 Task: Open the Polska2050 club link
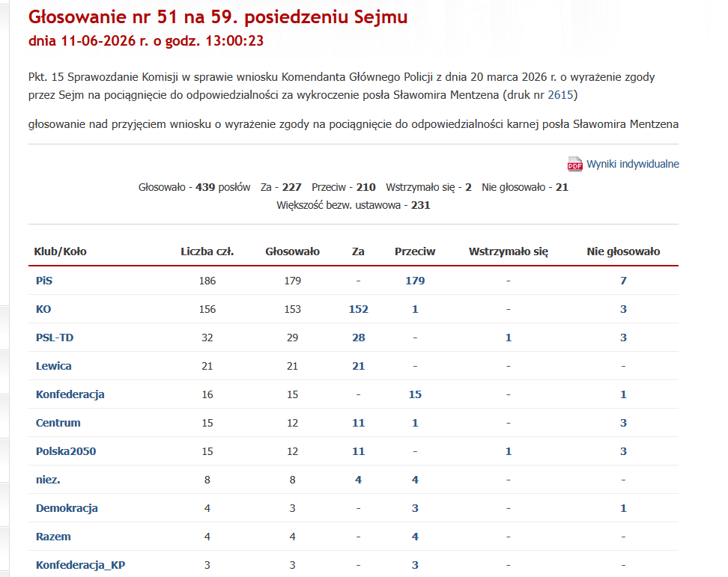click(66, 451)
